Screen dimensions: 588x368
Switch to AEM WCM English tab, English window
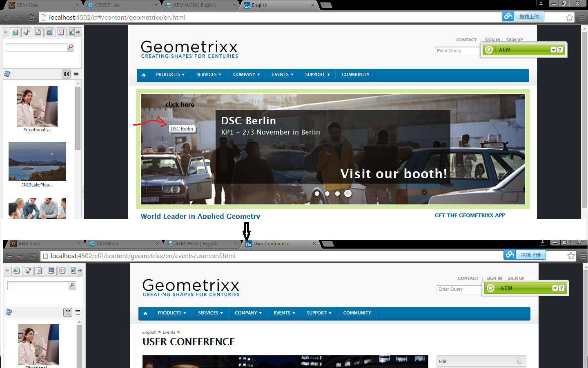tap(200, 5)
